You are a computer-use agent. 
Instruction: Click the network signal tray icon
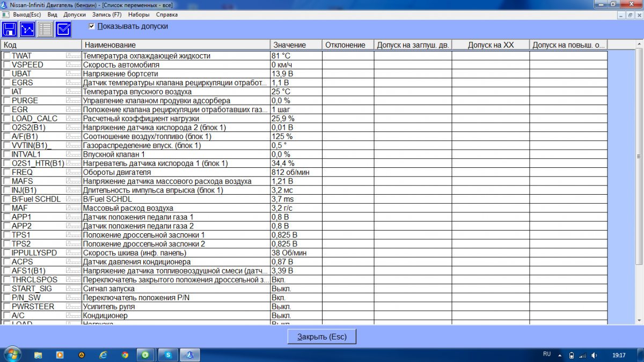[x=583, y=355]
